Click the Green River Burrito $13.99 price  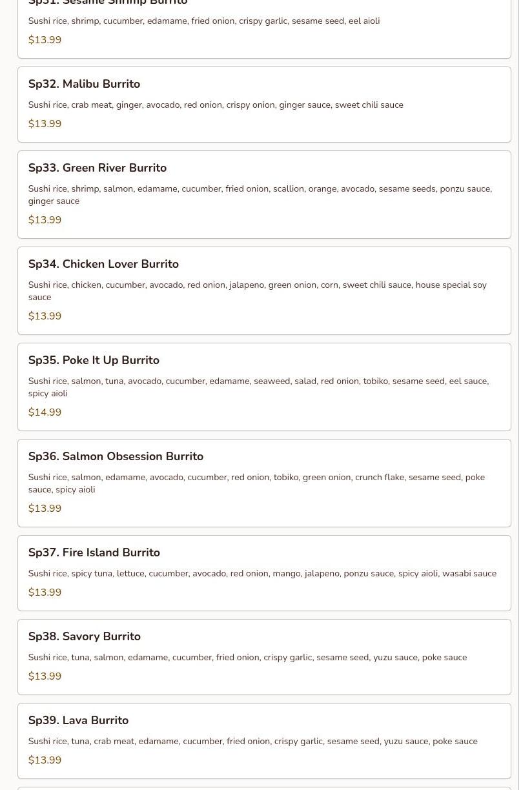coord(45,220)
